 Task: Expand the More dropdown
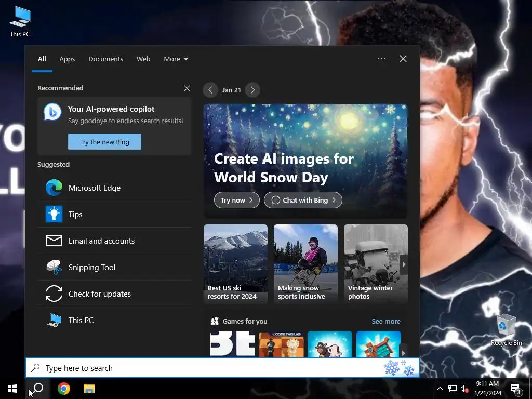[176, 59]
